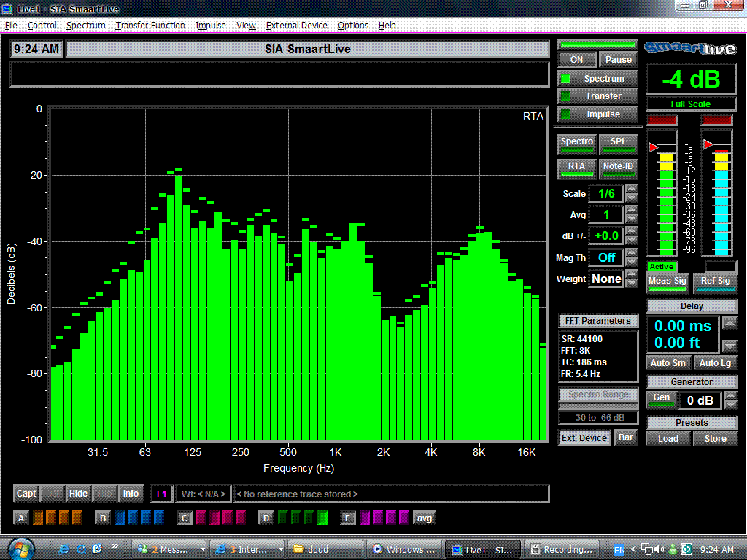Click the SmaartLive logo
Image resolution: width=747 pixels, height=560 pixels.
[690, 48]
